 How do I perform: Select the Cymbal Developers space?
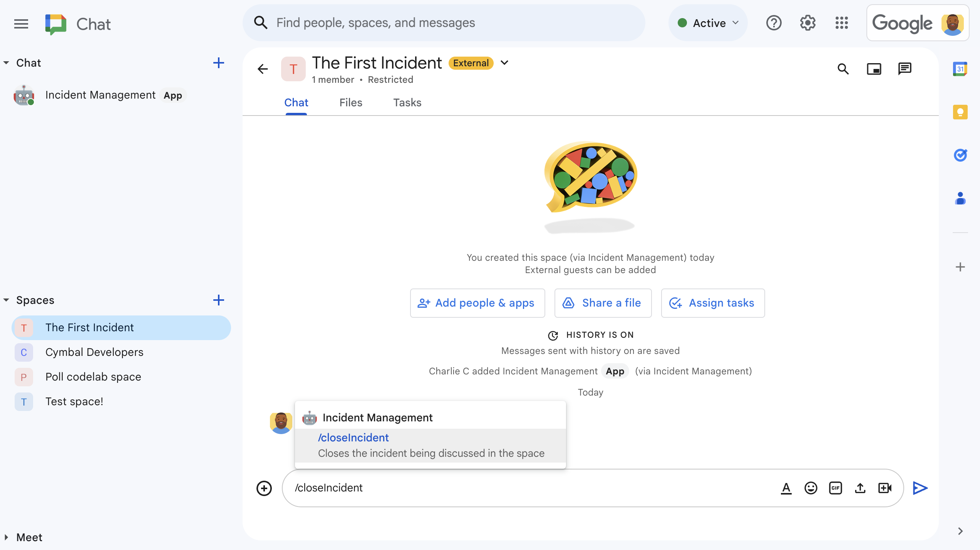click(94, 352)
